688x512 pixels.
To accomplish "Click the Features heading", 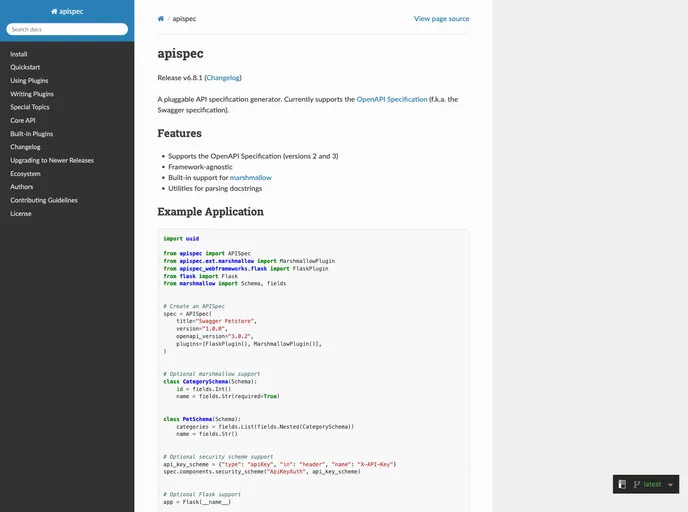I will [x=179, y=133].
